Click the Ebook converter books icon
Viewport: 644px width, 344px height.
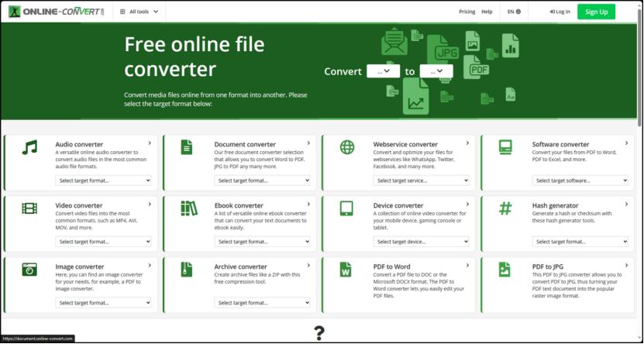(x=188, y=208)
